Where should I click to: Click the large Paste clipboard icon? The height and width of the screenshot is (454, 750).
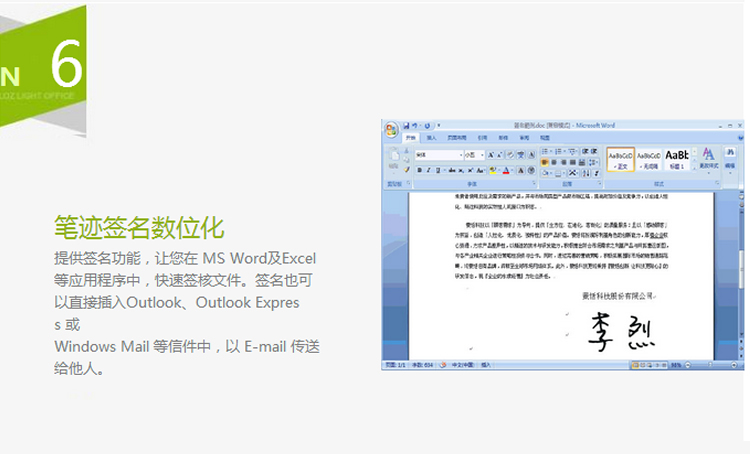(394, 155)
